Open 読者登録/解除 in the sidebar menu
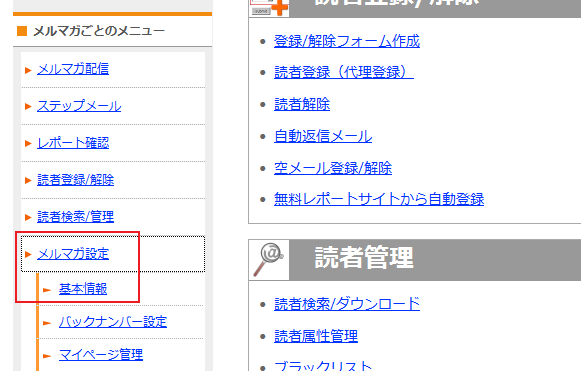Screen dimensions: 581x371 tap(76, 180)
